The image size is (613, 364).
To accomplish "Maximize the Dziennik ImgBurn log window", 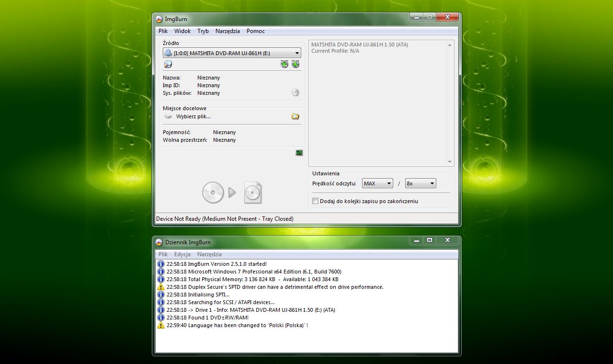I will point(430,240).
